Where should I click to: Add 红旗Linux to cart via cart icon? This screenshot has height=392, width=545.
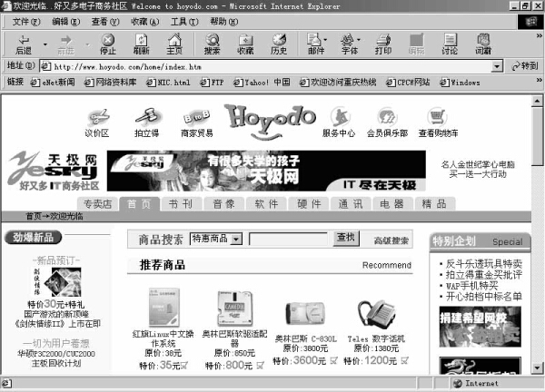(184, 365)
